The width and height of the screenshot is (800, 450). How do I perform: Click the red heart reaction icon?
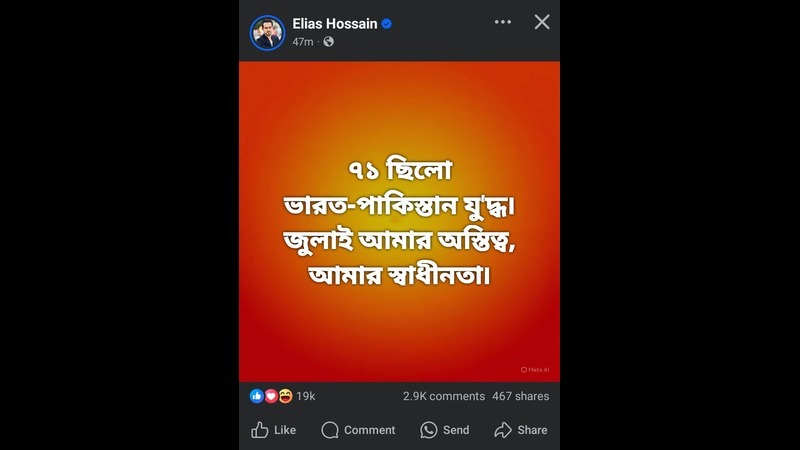point(271,396)
